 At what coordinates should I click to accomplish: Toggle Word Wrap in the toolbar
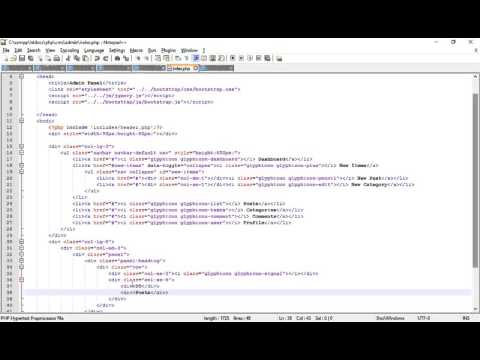coord(178,58)
